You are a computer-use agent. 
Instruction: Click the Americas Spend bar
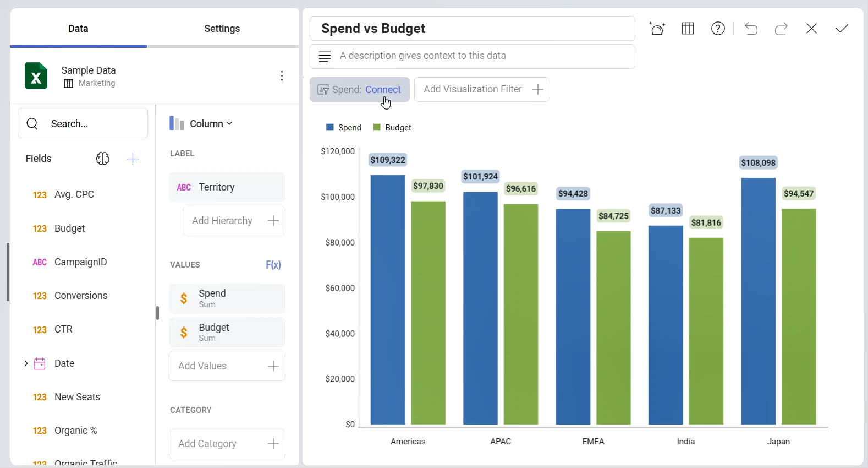[388, 300]
